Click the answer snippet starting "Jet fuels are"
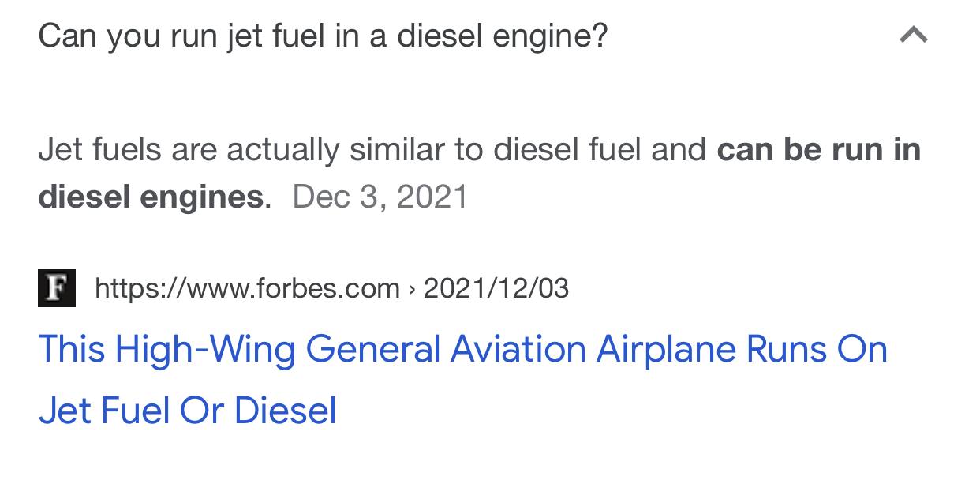The height and width of the screenshot is (499, 980). click(480, 173)
